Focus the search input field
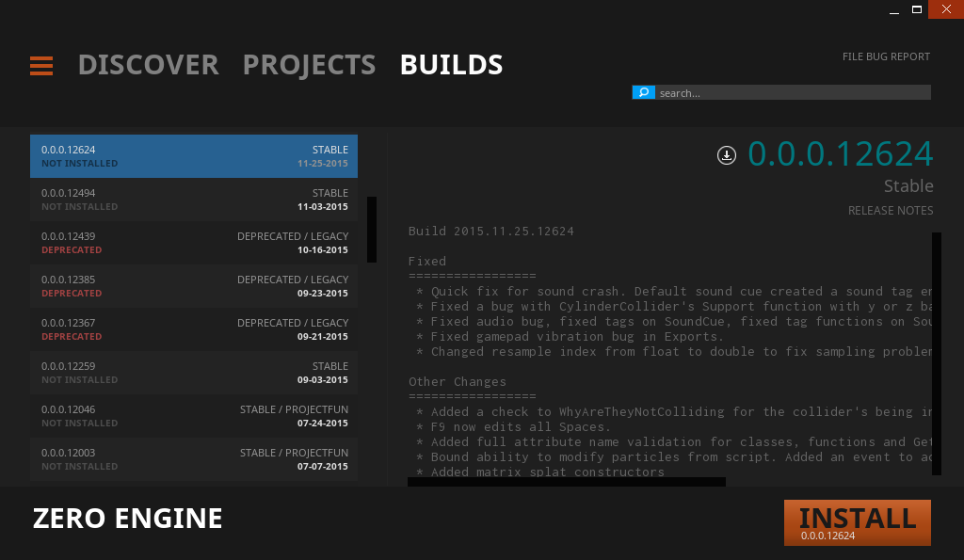The image size is (964, 560). tap(793, 92)
